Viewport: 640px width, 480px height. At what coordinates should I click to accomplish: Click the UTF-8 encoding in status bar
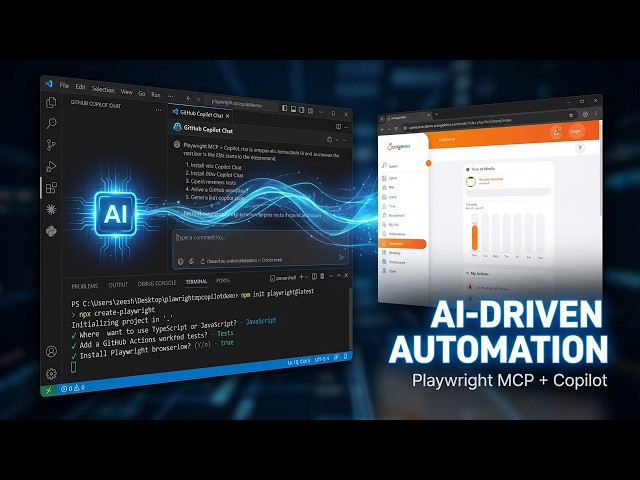pos(322,359)
